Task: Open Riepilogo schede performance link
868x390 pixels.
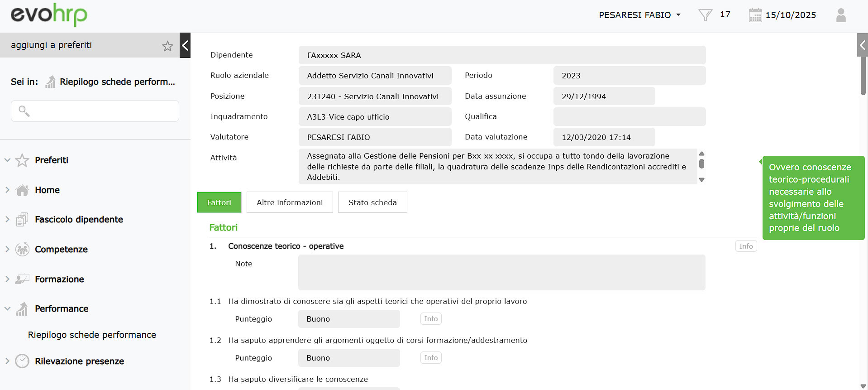Action: (x=92, y=335)
